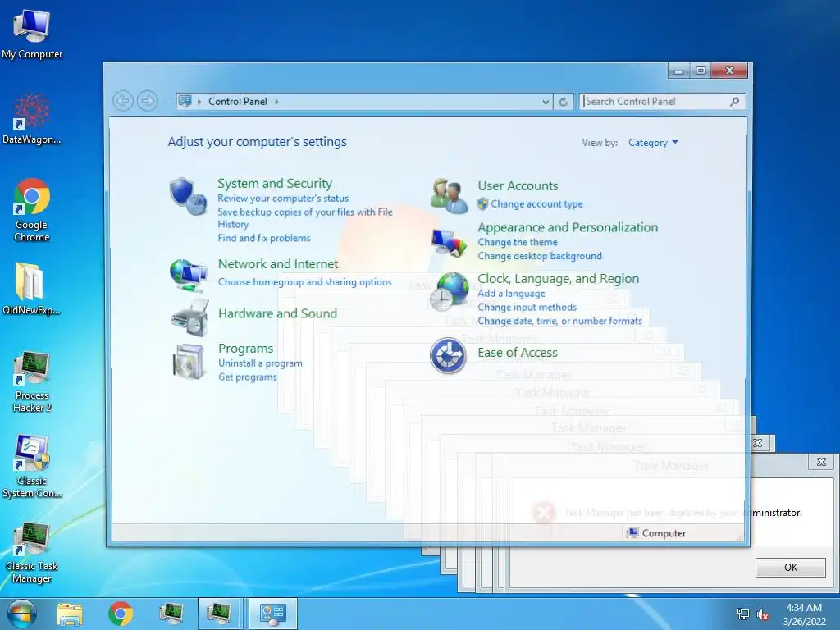The height and width of the screenshot is (630, 840).
Task: Expand the address bar history dropdown arrow
Action: (x=546, y=102)
